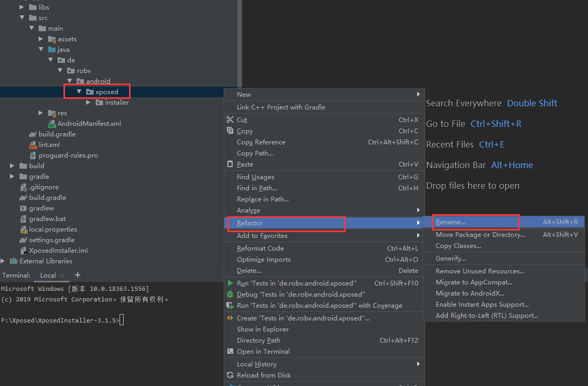588x386 pixels.
Task: Click the Run with Coverage shield icon
Action: (x=230, y=305)
